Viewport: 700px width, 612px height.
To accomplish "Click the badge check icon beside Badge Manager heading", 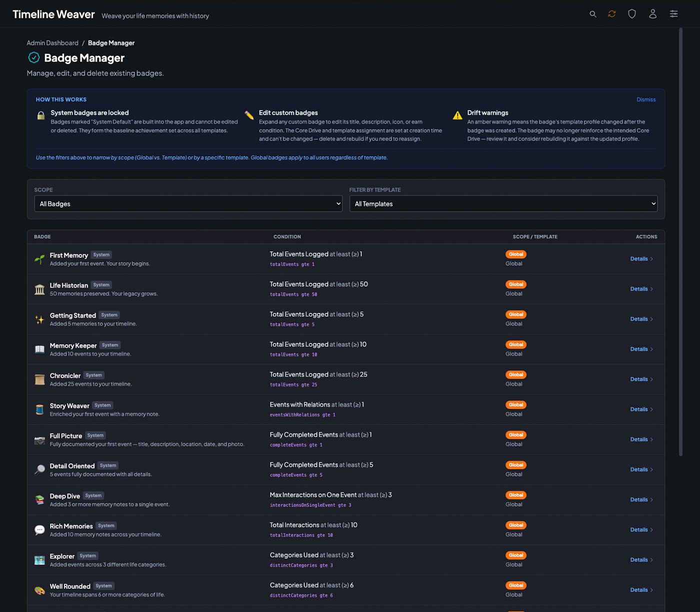I will pyautogui.click(x=33, y=58).
